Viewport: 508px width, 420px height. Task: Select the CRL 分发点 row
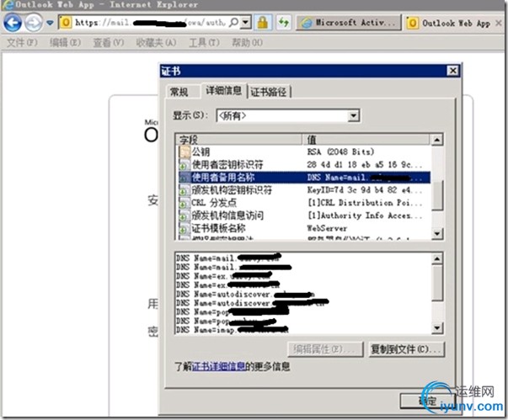tap(304, 203)
